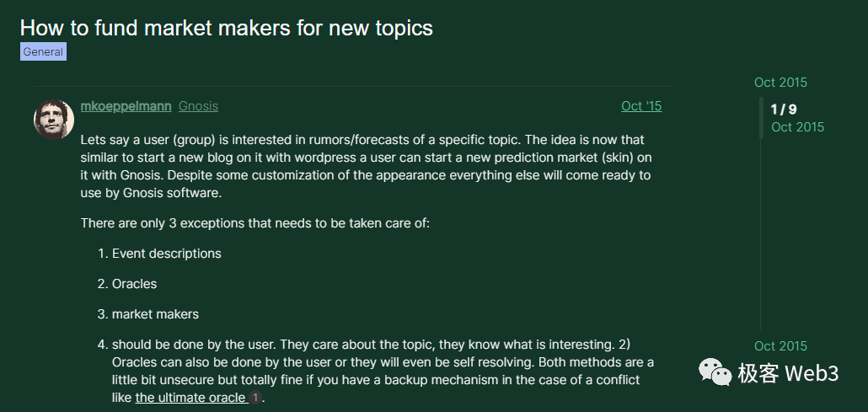Open the General category badge
The image size is (868, 412).
[43, 51]
